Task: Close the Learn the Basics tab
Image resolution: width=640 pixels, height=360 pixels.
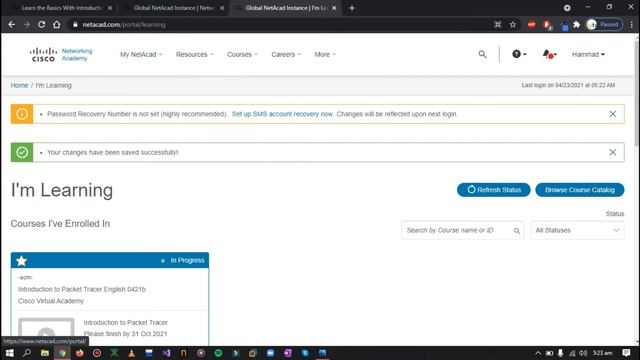Action: coord(110,8)
